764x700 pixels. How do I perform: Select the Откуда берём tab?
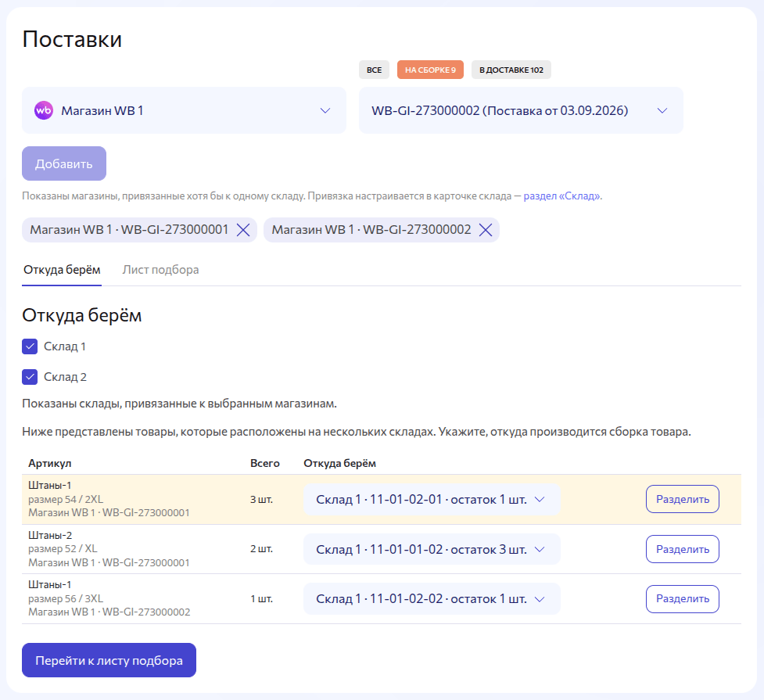point(62,270)
